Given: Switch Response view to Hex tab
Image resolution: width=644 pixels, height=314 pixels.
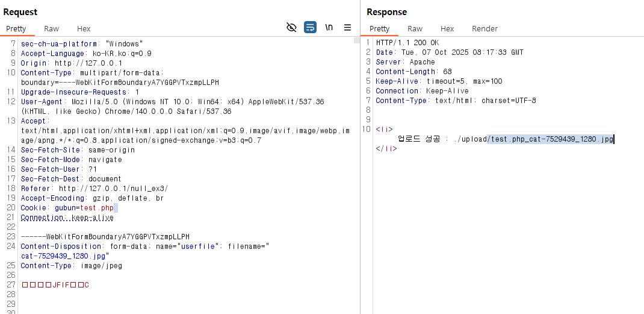Looking at the screenshot, I should 447,29.
